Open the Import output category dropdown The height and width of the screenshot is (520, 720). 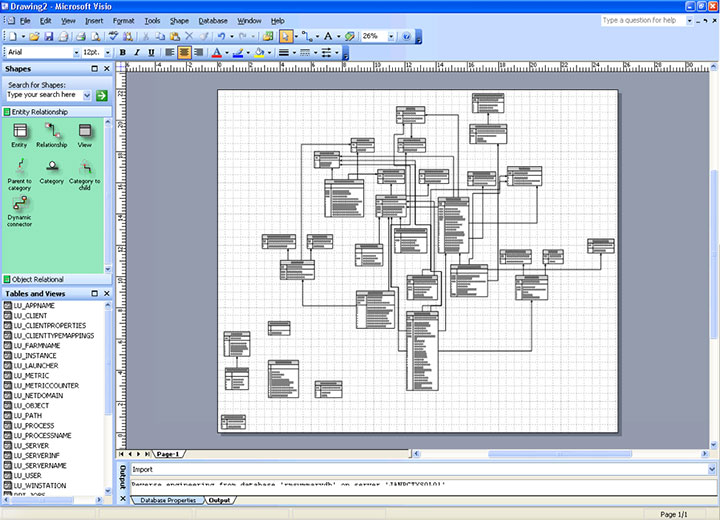[x=711, y=468]
